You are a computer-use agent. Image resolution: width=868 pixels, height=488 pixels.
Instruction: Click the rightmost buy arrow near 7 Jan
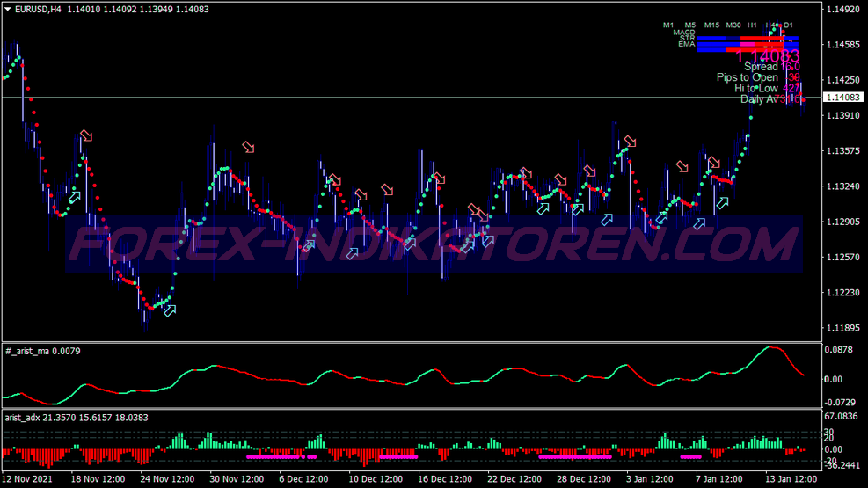coord(722,203)
